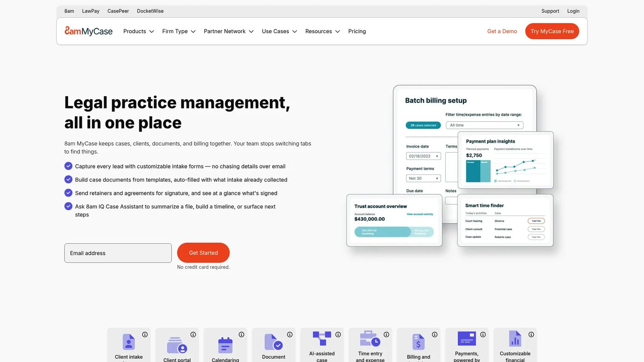Click the "No credit card required." text

click(x=203, y=267)
